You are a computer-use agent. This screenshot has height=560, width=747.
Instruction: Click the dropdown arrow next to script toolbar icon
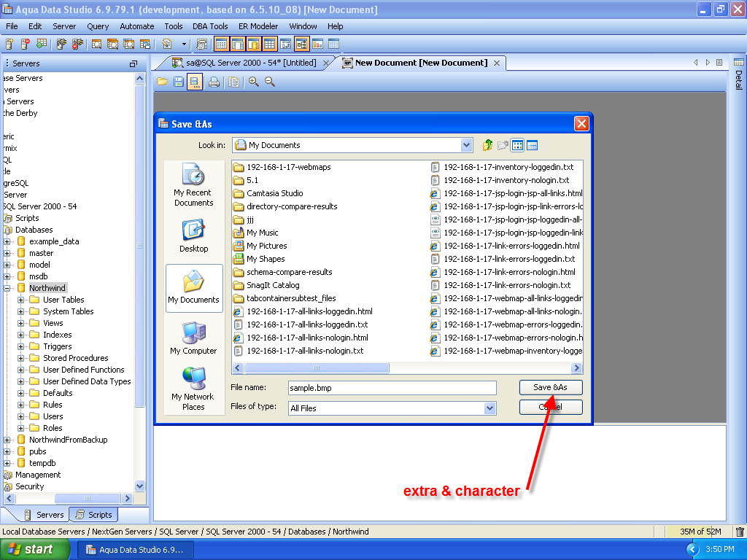pos(184,44)
